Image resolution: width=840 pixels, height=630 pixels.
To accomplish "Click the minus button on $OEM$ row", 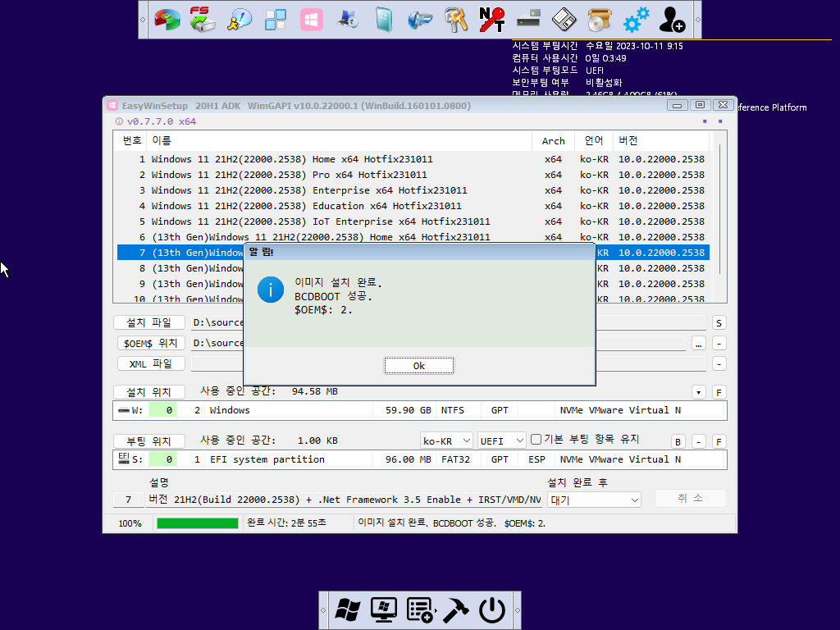I will (x=719, y=344).
